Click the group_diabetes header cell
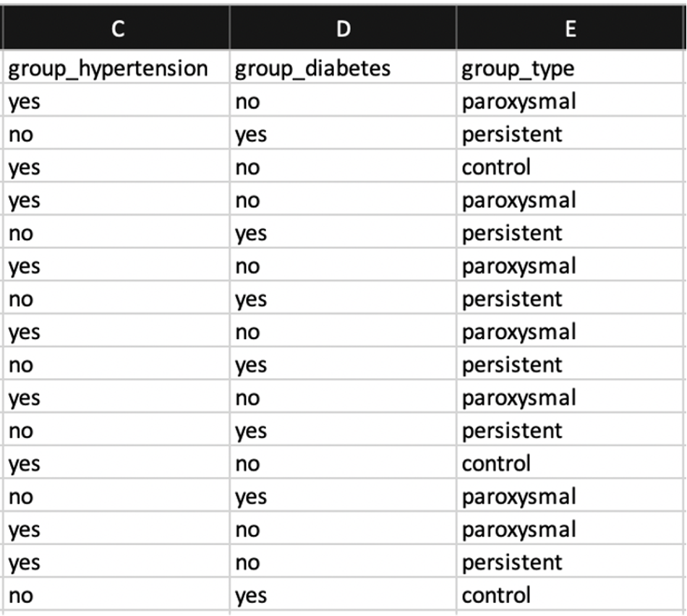The width and height of the screenshot is (687, 616). tap(343, 68)
